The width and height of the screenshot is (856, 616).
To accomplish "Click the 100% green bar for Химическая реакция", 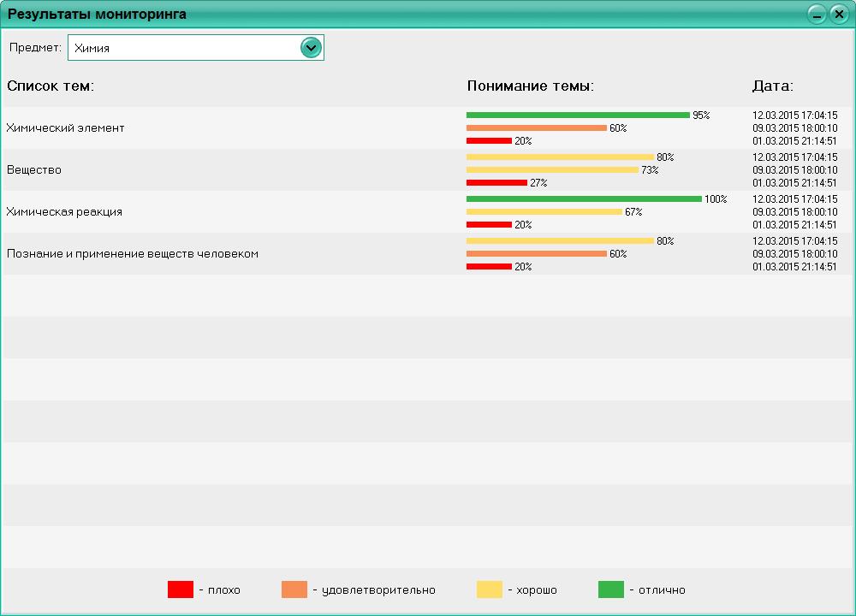I will tap(584, 199).
